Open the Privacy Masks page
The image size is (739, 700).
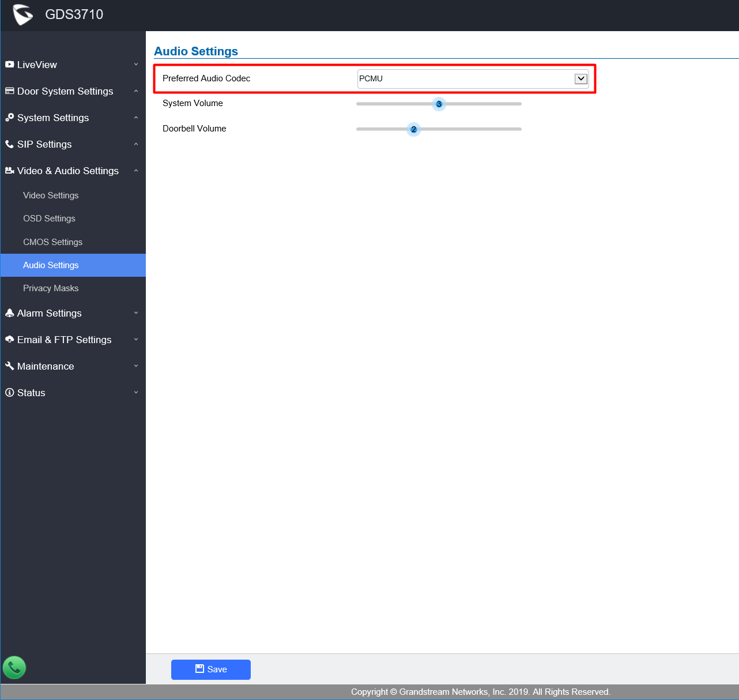(51, 288)
